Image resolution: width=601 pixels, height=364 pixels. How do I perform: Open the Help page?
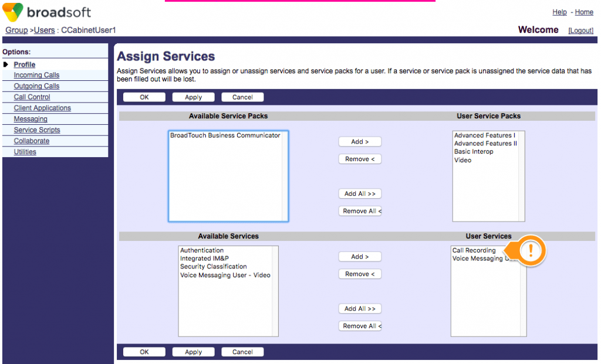559,12
